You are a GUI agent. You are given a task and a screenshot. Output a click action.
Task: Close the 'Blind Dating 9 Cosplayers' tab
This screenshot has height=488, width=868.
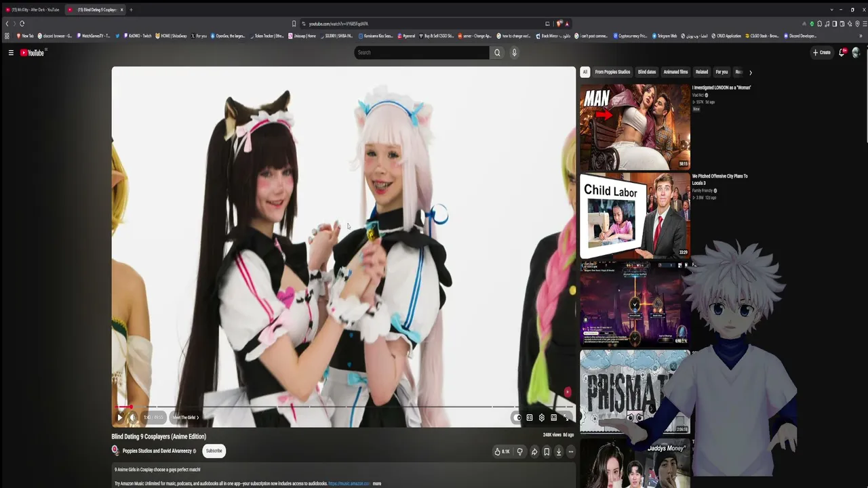click(x=122, y=9)
